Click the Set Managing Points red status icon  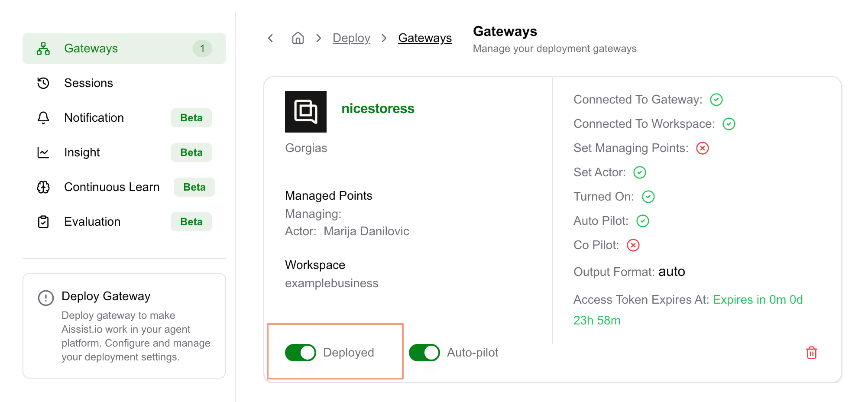(x=703, y=148)
